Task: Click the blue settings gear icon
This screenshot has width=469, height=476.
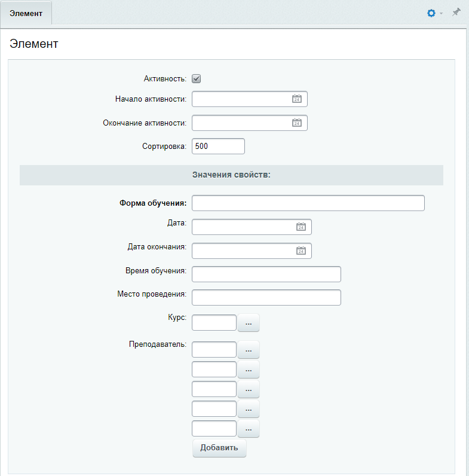Action: click(431, 13)
